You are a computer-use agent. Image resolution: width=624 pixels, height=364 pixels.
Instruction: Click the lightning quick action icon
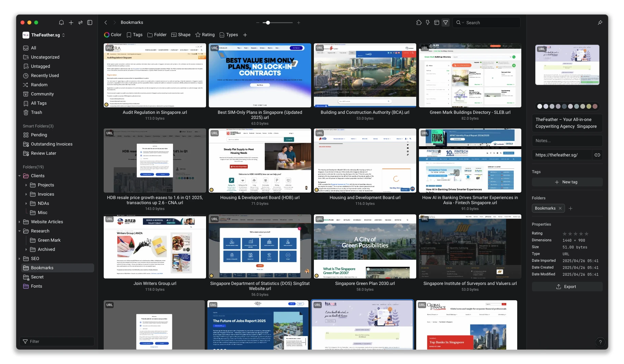tap(428, 22)
